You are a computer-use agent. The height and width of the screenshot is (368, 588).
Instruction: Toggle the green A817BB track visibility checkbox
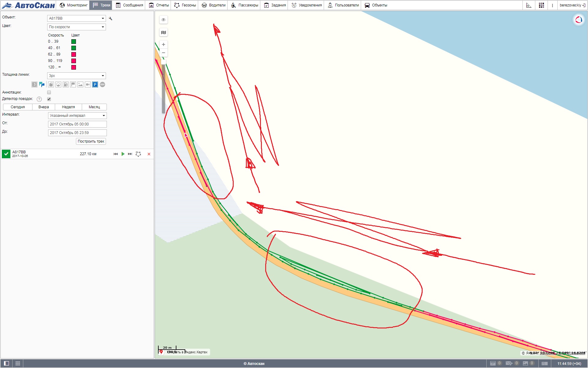[6, 154]
